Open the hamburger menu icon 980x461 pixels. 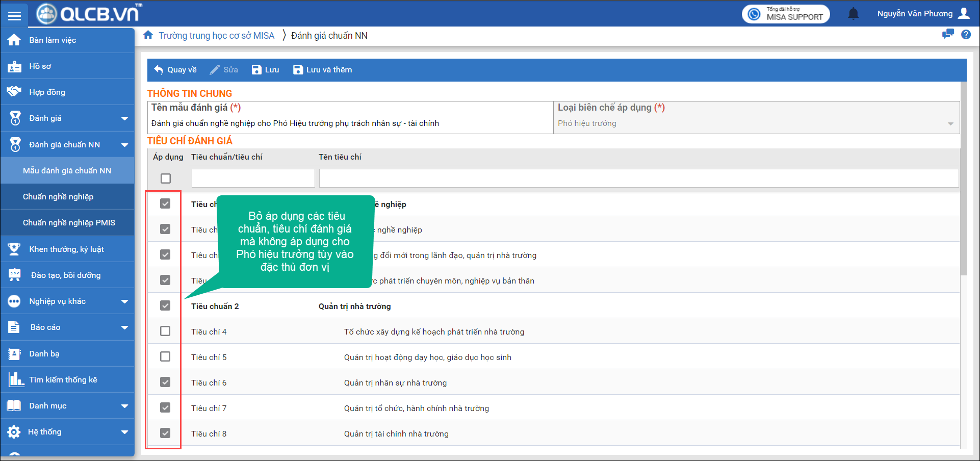pyautogui.click(x=14, y=16)
